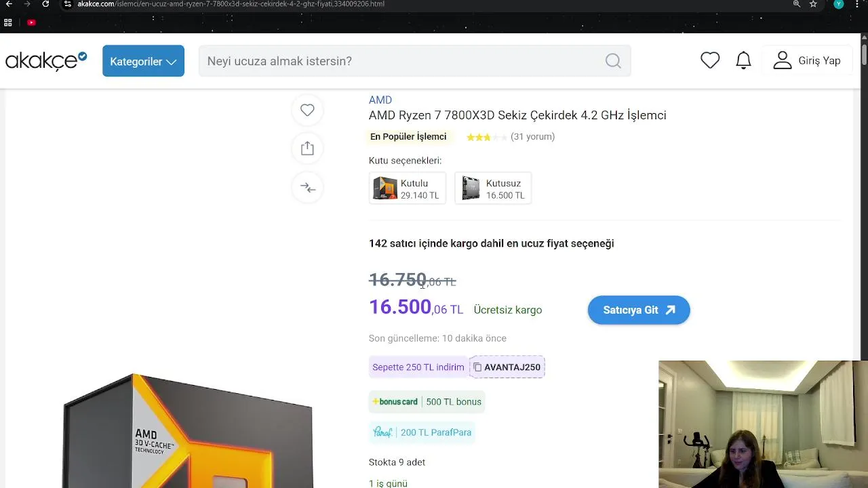The image size is (868, 488).
Task: Click the browser forward arrow
Action: 27,4
